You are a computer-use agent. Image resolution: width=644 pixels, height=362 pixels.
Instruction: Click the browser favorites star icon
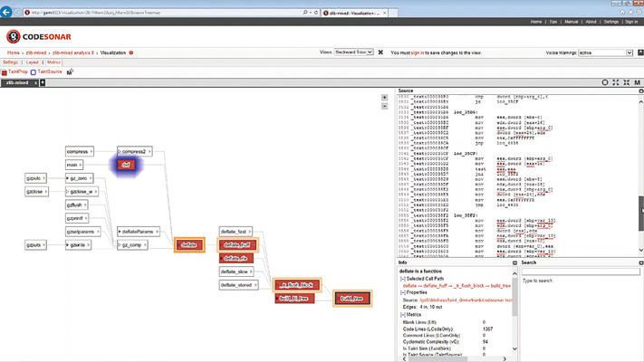pos(631,13)
